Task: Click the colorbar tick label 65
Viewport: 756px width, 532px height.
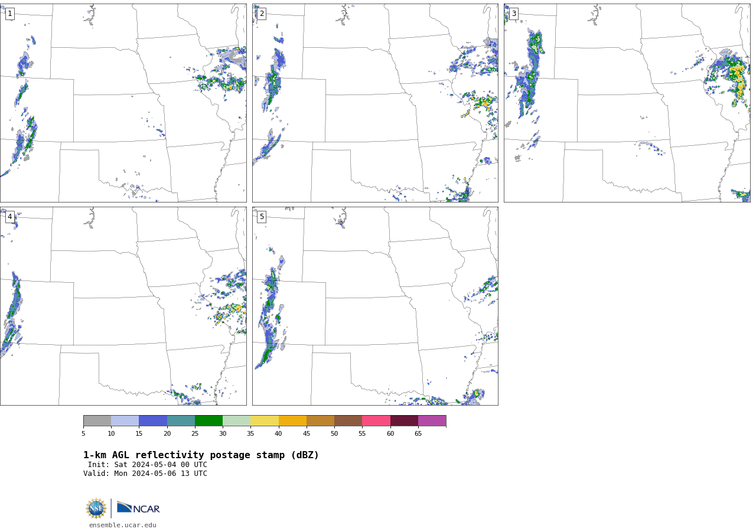Action: click(x=418, y=434)
